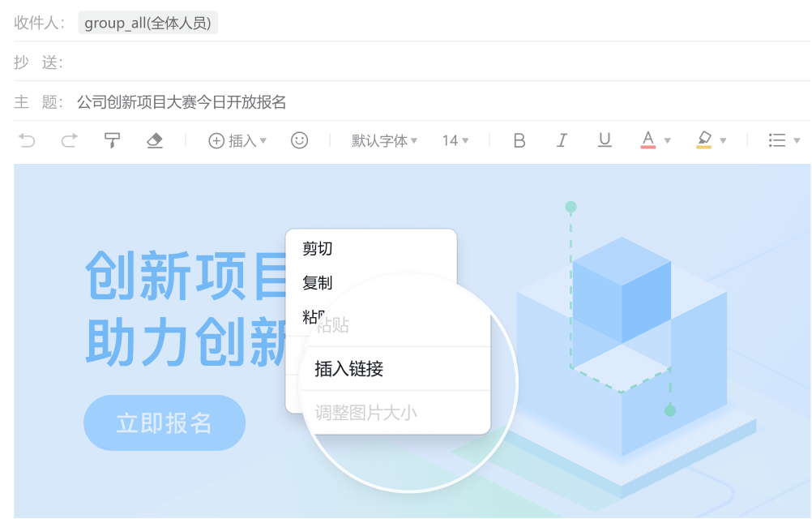Click the Undo icon in the editor toolbar
The height and width of the screenshot is (519, 812).
pos(28,140)
